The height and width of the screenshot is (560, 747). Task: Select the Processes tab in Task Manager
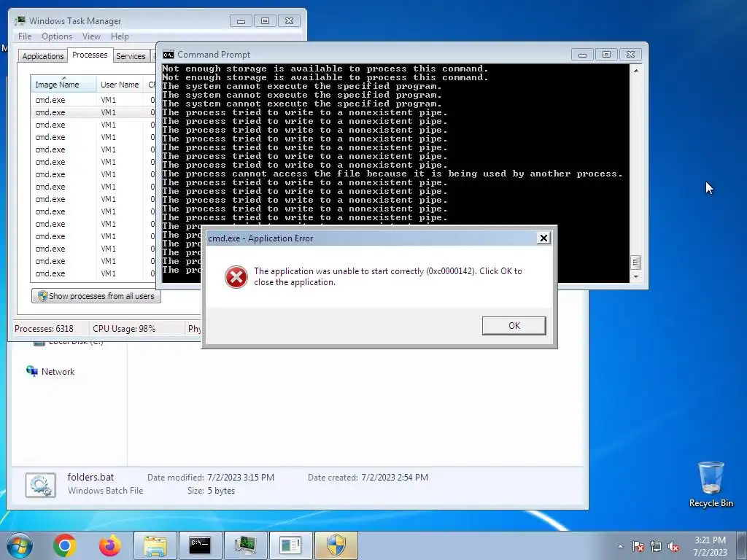point(90,55)
